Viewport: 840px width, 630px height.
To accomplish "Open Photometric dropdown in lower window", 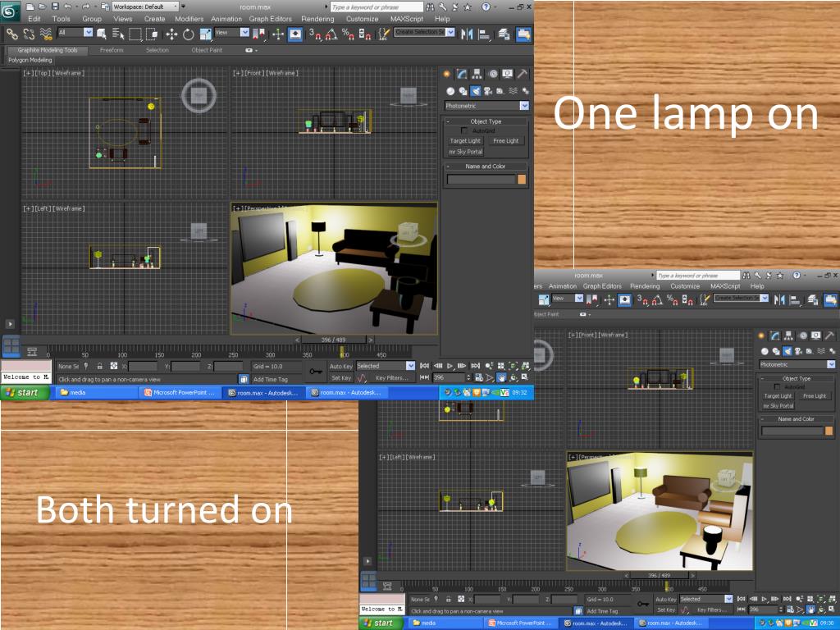I will [797, 364].
